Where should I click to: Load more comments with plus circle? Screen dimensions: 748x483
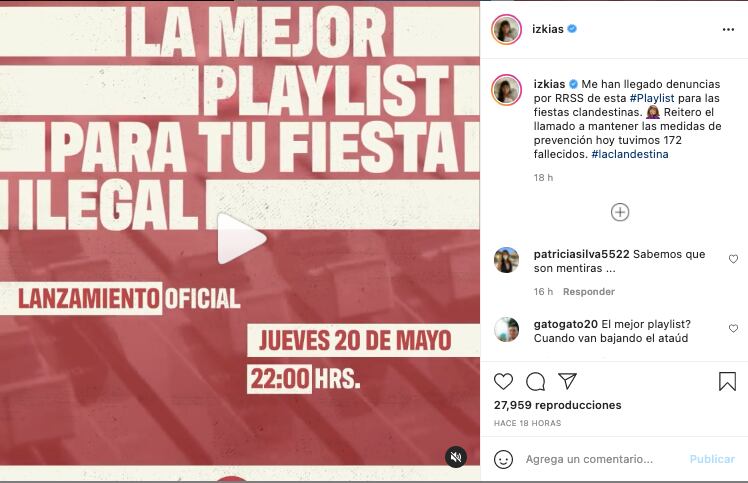620,212
